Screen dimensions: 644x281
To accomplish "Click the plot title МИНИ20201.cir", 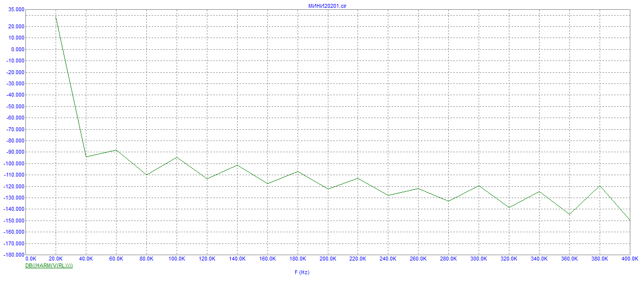I will tap(327, 5).
